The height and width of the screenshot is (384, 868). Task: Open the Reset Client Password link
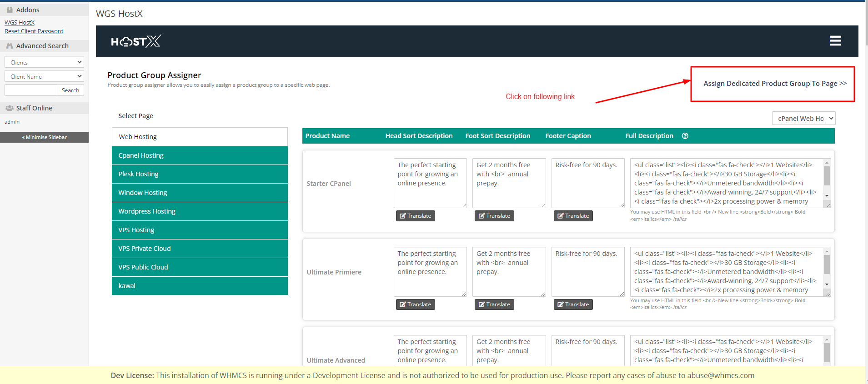coord(34,31)
